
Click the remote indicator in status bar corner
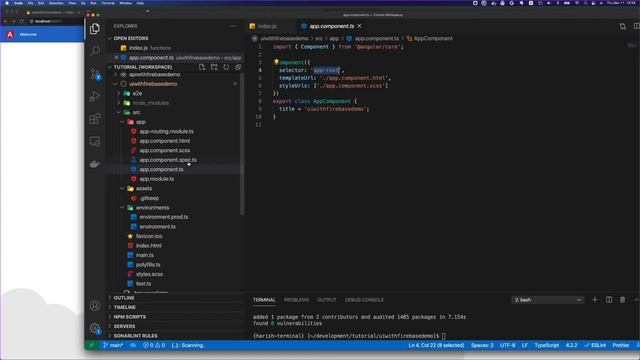click(x=91, y=345)
